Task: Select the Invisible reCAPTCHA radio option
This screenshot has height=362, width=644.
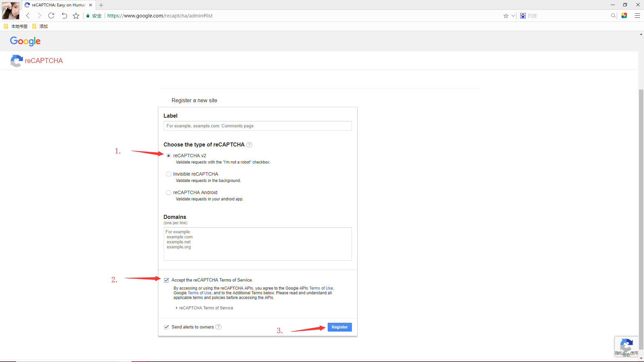Action: (x=168, y=174)
